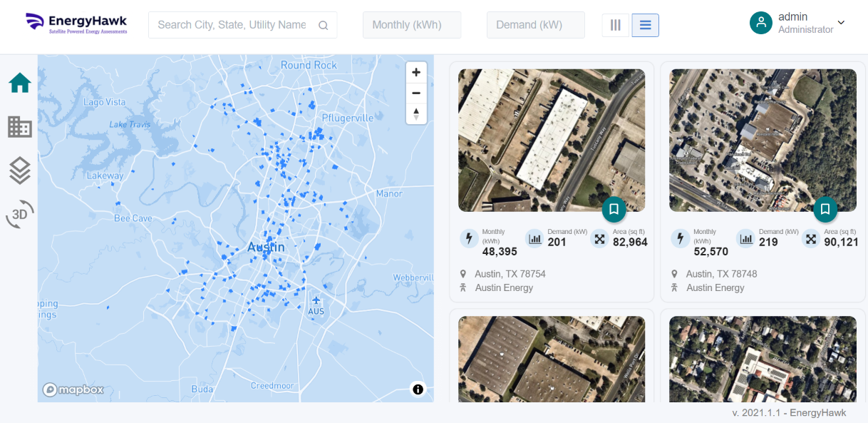Click the admin username text
868x423 pixels.
(792, 17)
